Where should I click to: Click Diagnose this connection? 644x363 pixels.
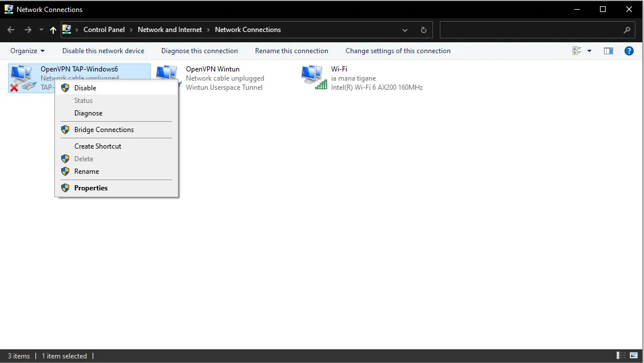[x=199, y=51]
